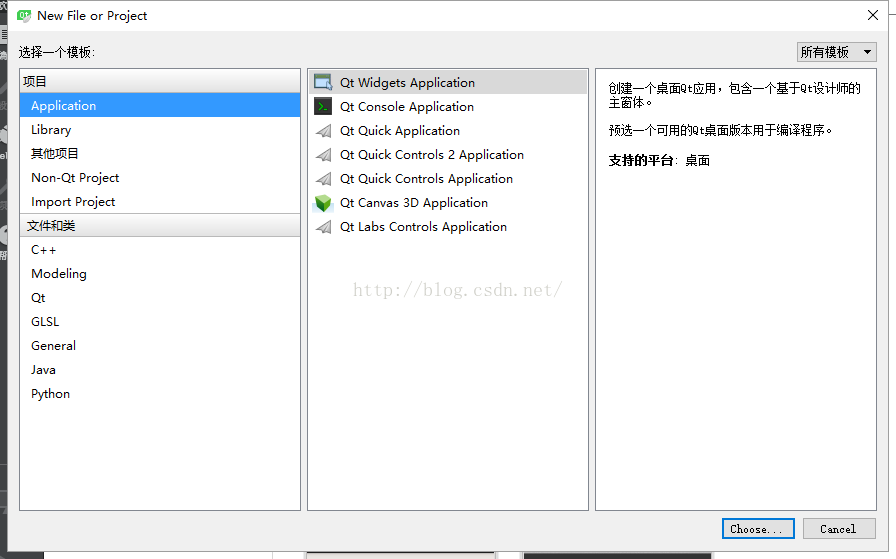Image resolution: width=896 pixels, height=559 pixels.
Task: Choose Qt Quick Controls 2 Application label
Action: [x=431, y=155]
